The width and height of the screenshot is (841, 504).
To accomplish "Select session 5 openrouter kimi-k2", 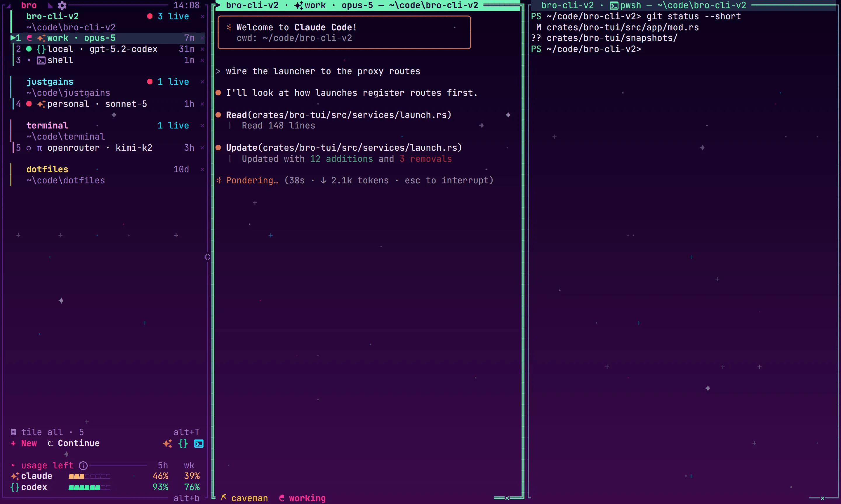I will point(108,148).
